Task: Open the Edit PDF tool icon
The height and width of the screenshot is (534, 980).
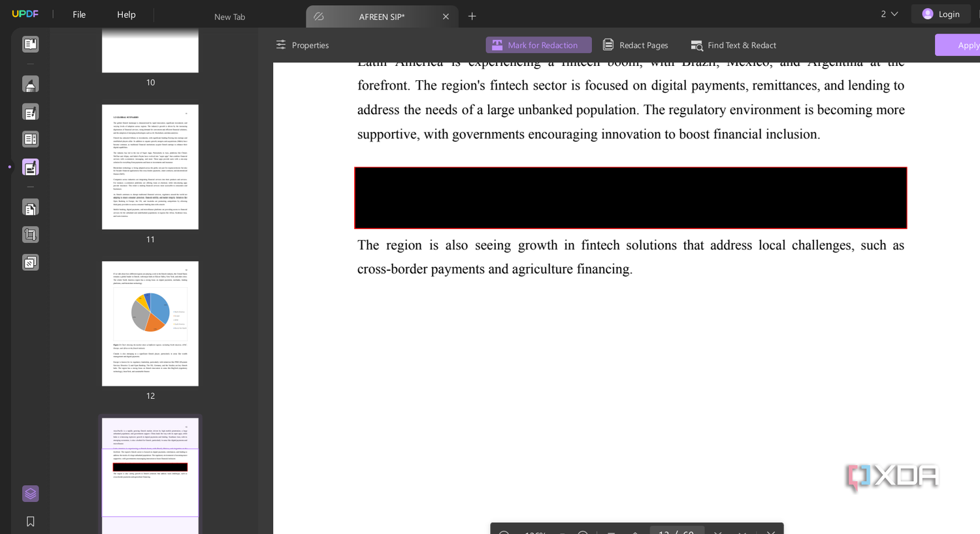Action: (x=30, y=112)
